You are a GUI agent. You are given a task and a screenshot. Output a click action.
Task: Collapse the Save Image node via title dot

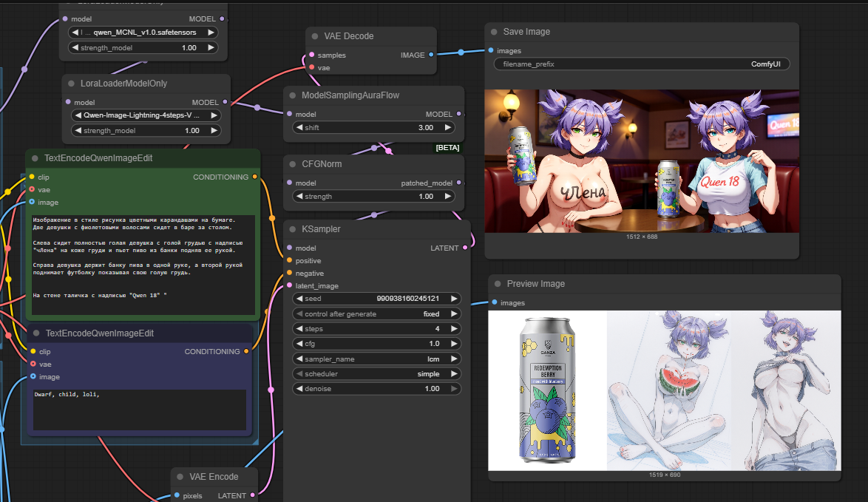point(494,32)
